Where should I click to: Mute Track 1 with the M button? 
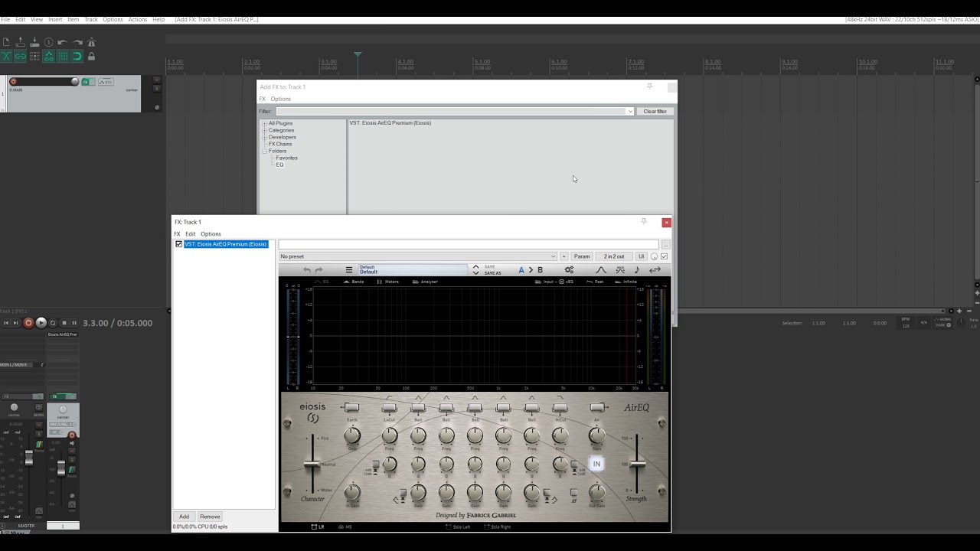click(x=157, y=80)
